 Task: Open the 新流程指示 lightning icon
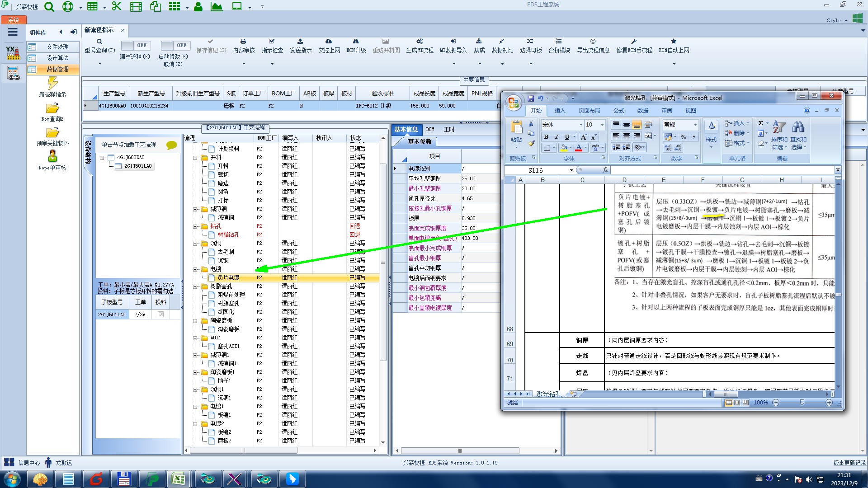[x=52, y=83]
